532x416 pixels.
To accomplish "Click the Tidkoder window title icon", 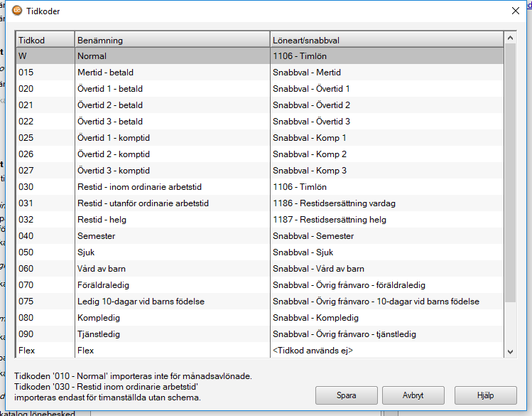I will [x=17, y=10].
